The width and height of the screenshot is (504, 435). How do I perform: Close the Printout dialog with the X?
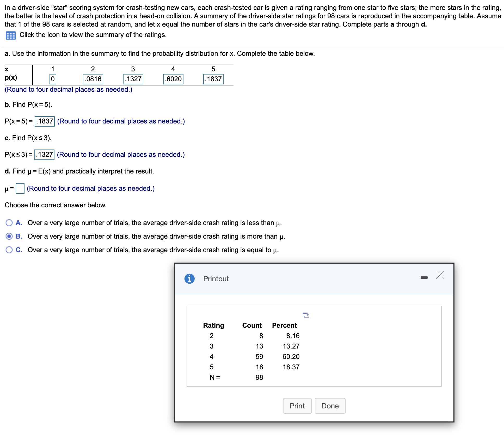pyautogui.click(x=440, y=275)
